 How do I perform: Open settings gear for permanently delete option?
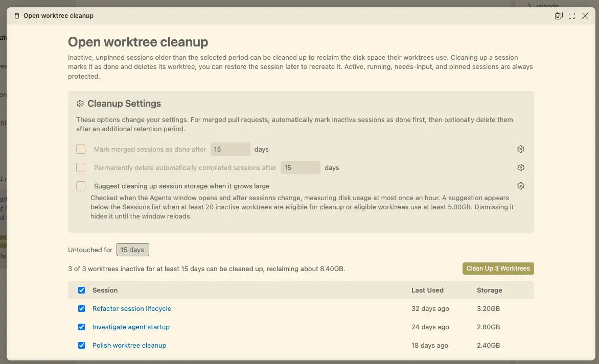[x=521, y=167]
